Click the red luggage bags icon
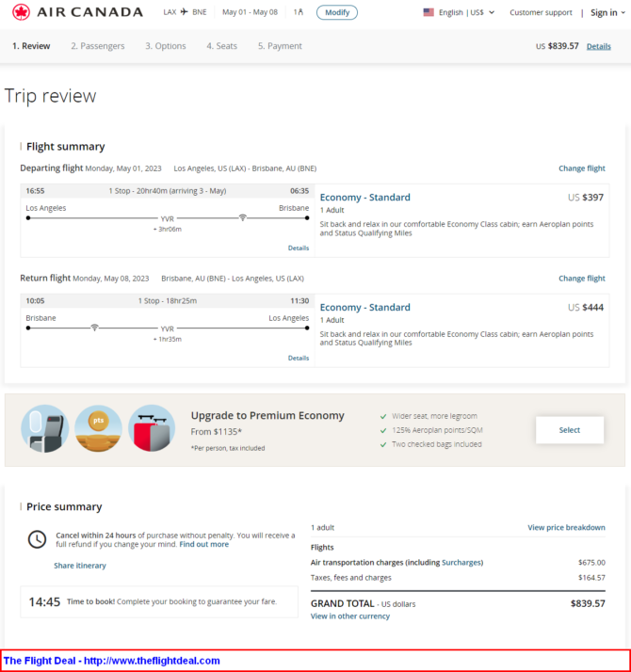Screen dimensions: 631x672 [x=152, y=428]
